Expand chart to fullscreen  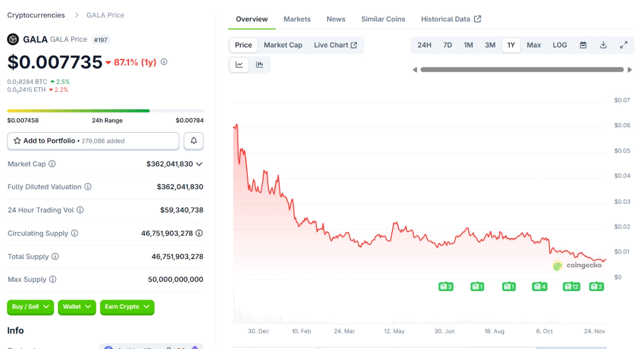tap(624, 45)
